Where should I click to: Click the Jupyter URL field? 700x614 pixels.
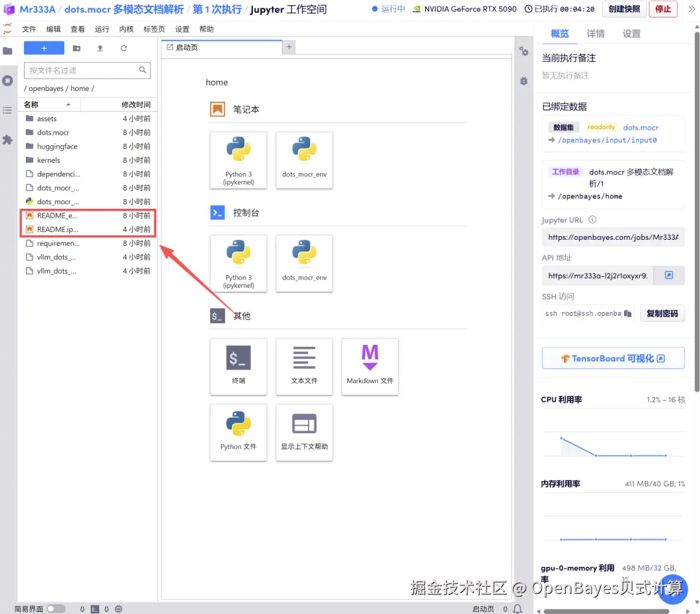pyautogui.click(x=613, y=237)
